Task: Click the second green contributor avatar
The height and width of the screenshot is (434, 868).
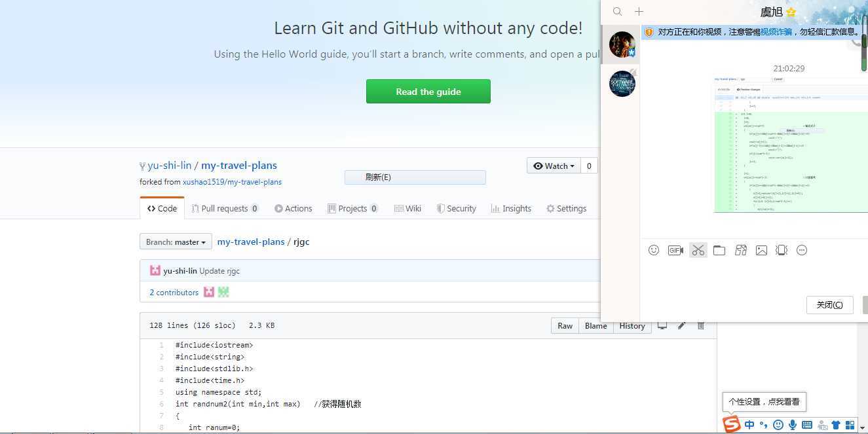Action: click(x=223, y=292)
